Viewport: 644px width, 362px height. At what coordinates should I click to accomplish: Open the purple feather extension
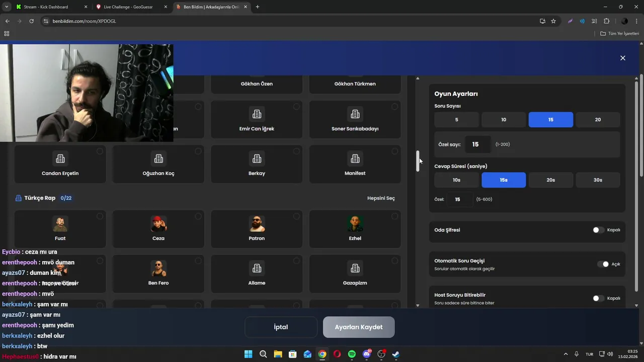(570, 21)
